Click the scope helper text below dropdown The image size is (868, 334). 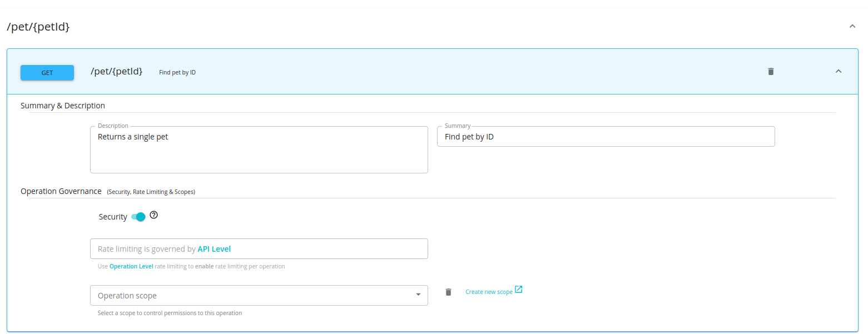coord(170,313)
